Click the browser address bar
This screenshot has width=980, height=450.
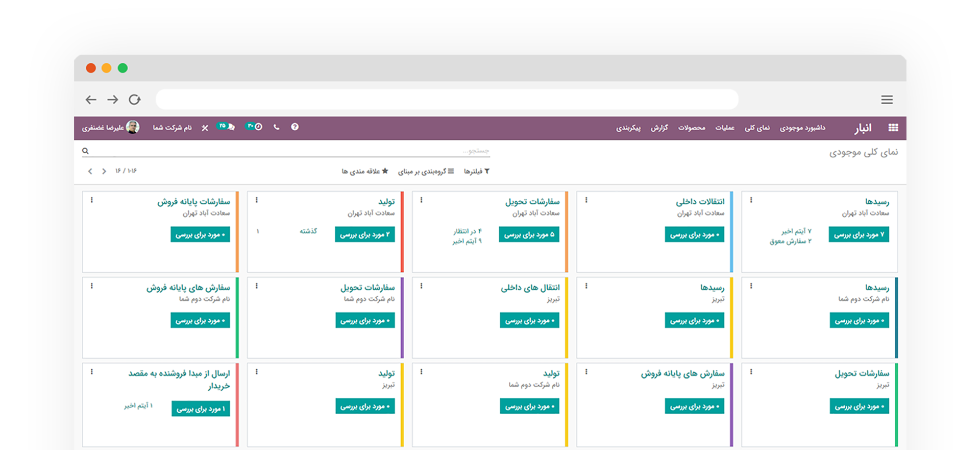447,100
